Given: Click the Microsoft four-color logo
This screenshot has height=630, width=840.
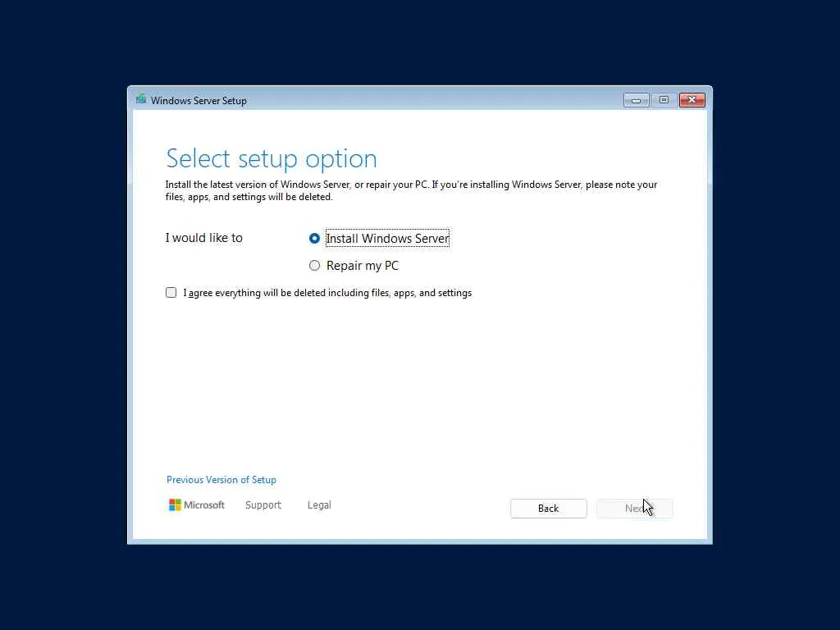Looking at the screenshot, I should [175, 505].
